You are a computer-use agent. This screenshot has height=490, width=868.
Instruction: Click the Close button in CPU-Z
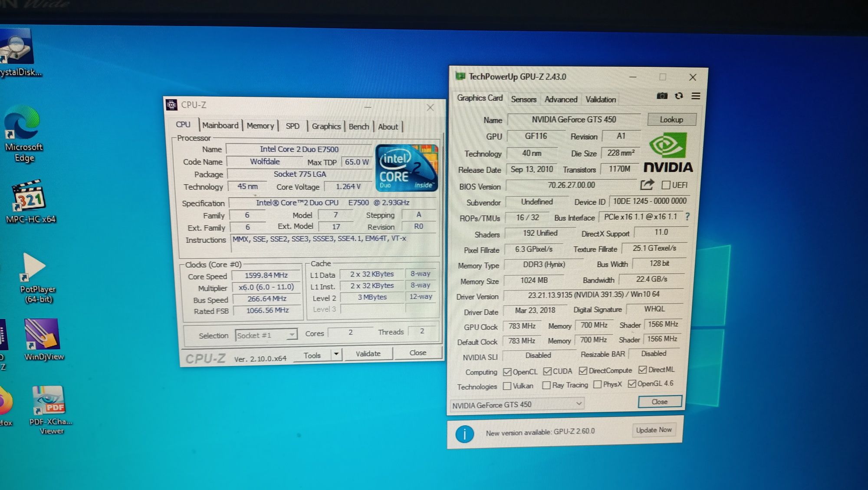(418, 353)
